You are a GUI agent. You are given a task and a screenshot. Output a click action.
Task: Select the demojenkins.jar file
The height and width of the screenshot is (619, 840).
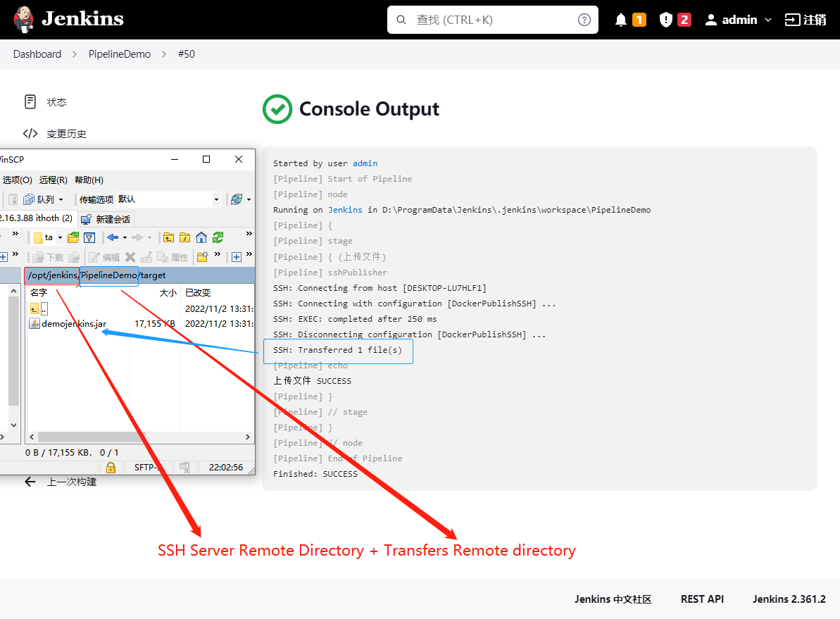[68, 324]
